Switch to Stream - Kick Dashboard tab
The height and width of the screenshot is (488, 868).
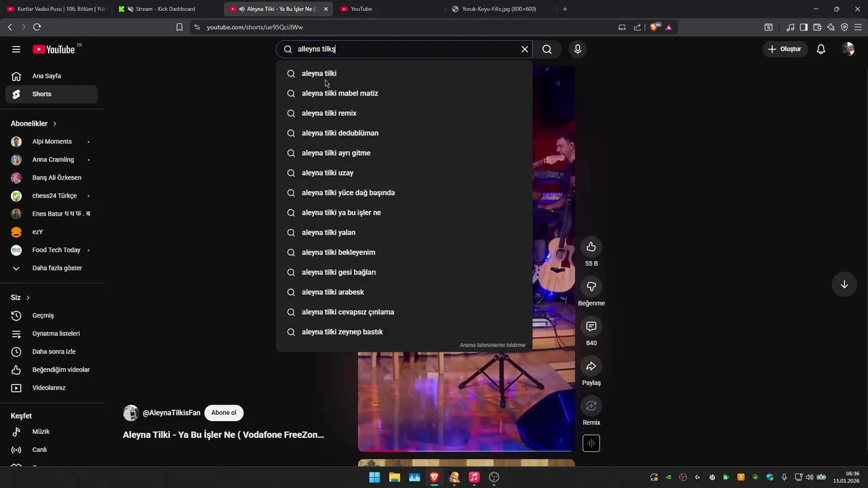165,9
